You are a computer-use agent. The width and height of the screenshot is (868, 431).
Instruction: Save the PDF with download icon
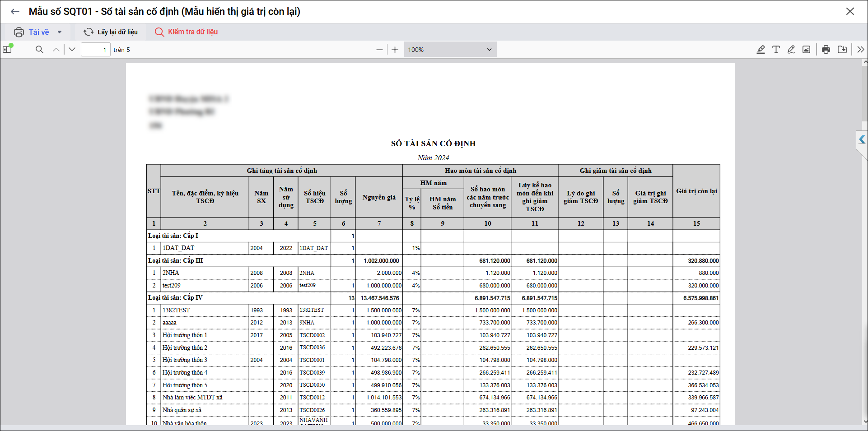842,50
